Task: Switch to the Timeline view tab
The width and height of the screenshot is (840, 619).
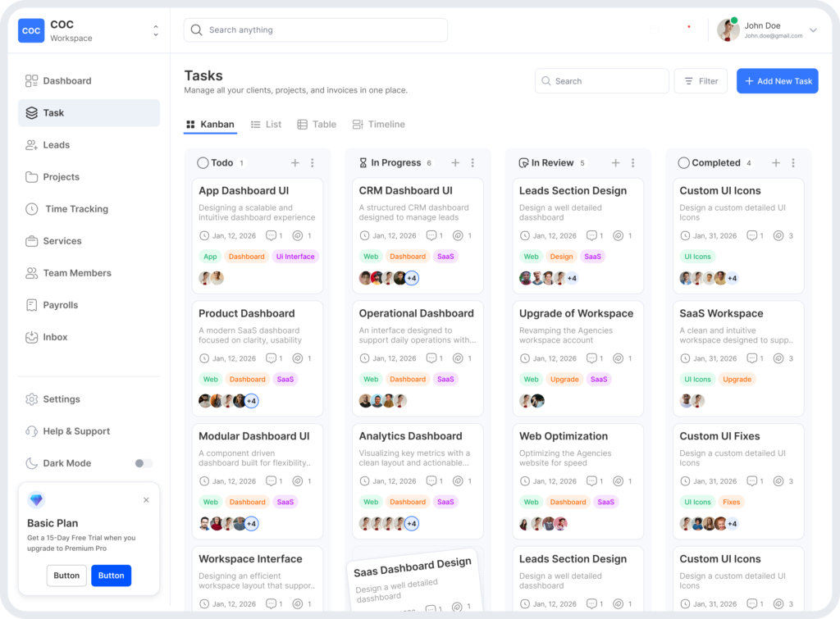Action: tap(378, 125)
